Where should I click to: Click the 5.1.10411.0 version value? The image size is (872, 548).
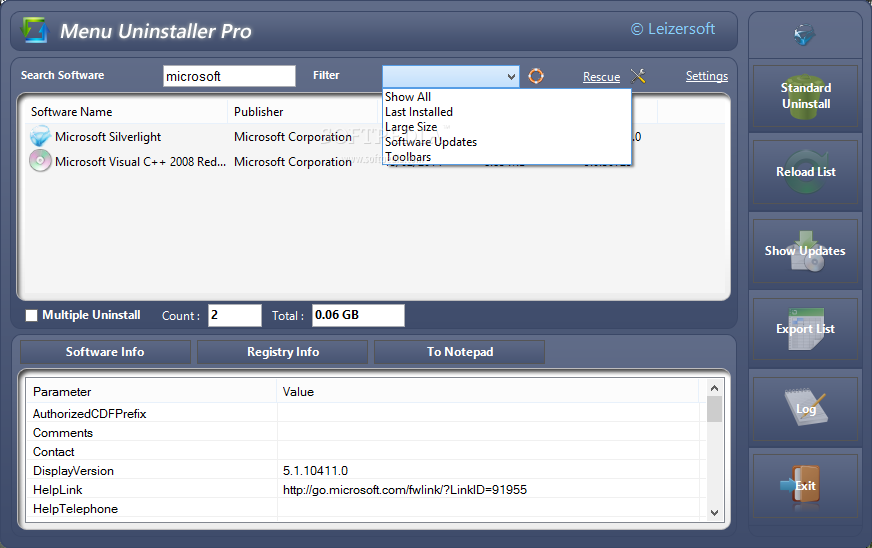[x=315, y=471]
